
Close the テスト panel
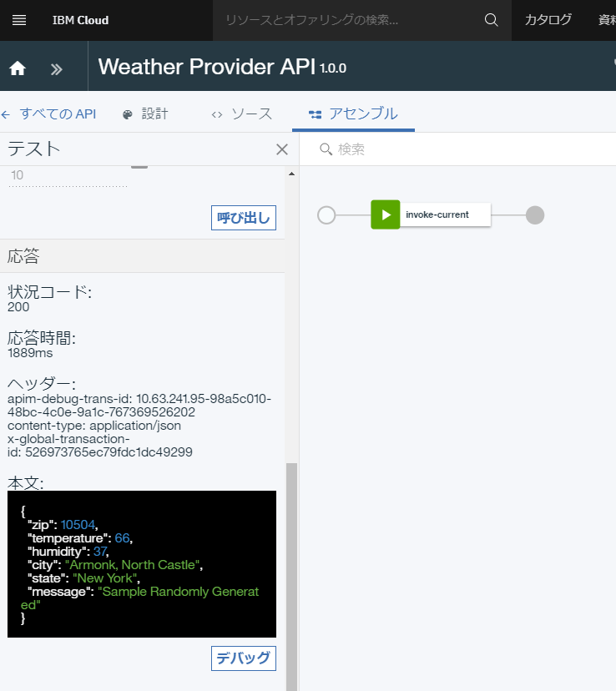tap(282, 149)
